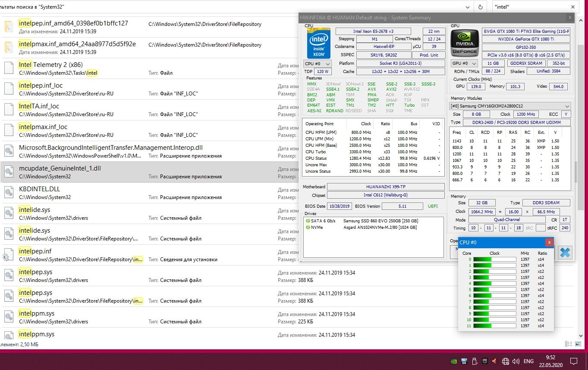
Task: Clear the *intel* search box
Action: [x=573, y=7]
